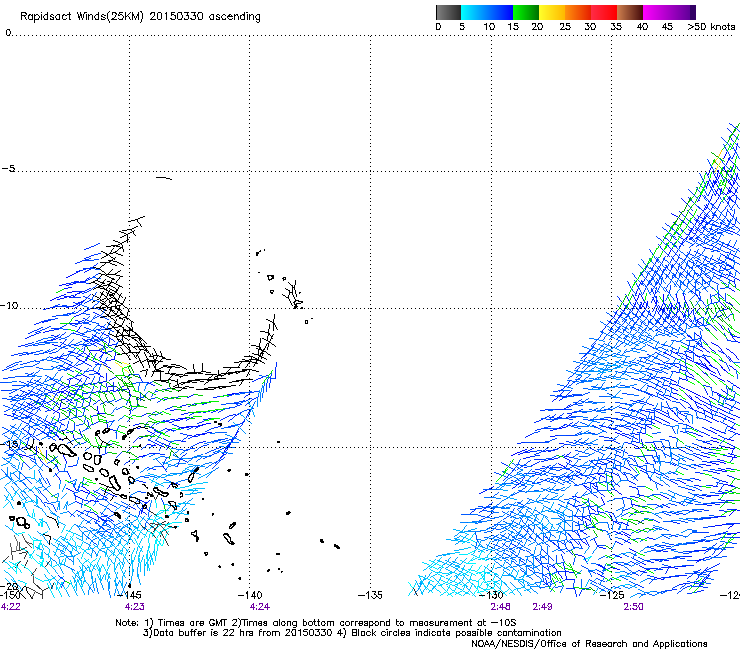Click the latitude axis label '-5'

pos(8,169)
